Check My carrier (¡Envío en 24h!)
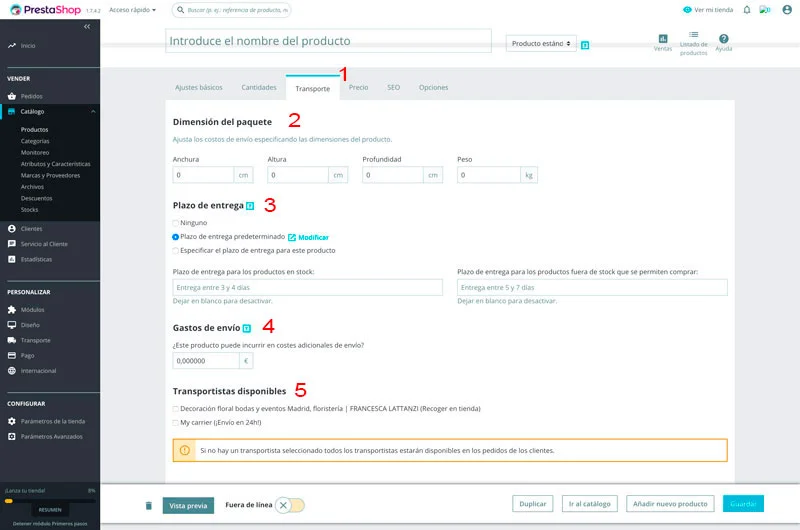This screenshot has width=800, height=530. (x=176, y=422)
